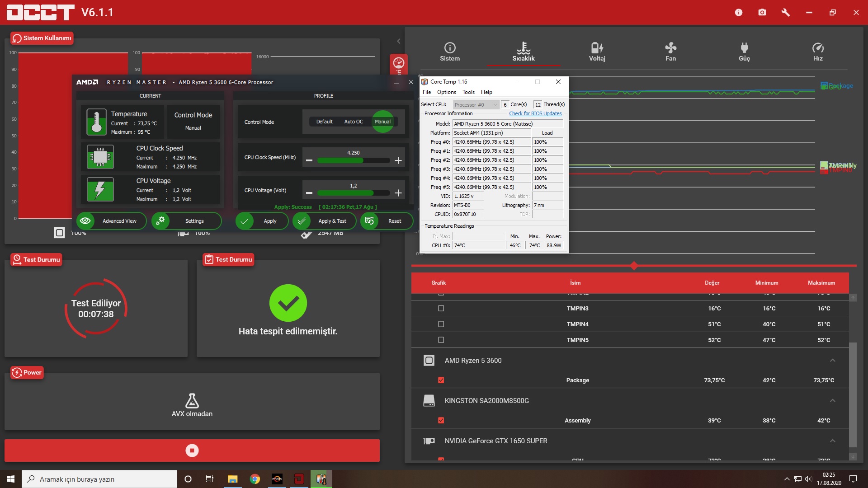The image size is (868, 488).
Task: Collapse left panel with the arrow chevron
Action: pos(399,41)
